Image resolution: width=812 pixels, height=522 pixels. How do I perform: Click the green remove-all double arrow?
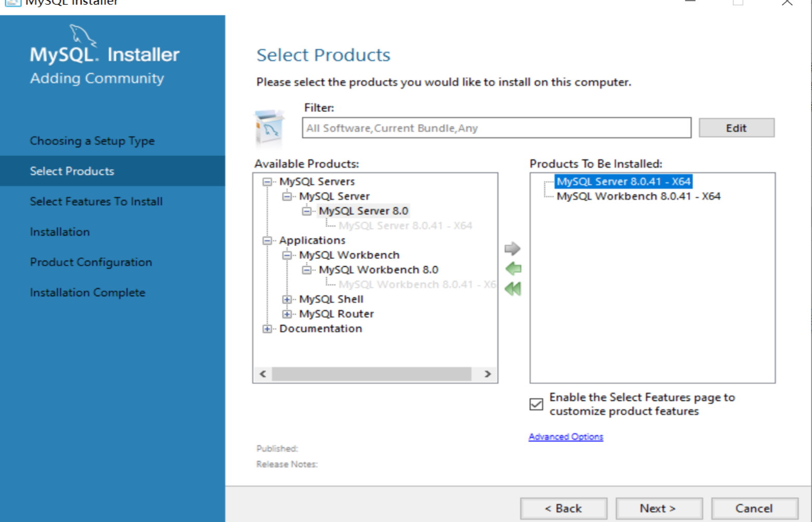pos(513,289)
